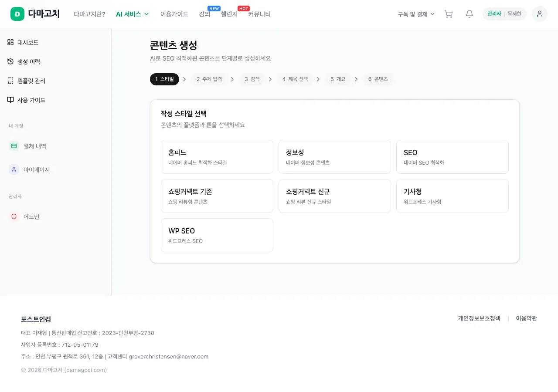The width and height of the screenshot is (558, 392).
Task: Expand the 구독 및 결제 dropdown
Action: coord(416,14)
